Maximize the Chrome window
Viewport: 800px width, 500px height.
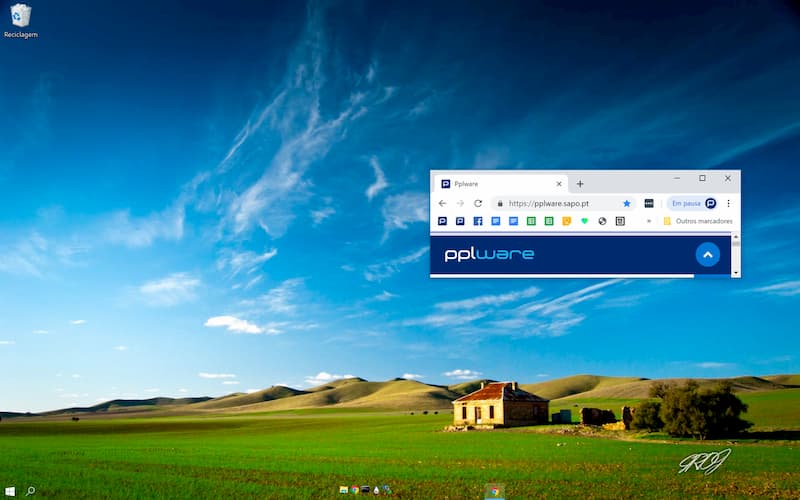click(703, 178)
